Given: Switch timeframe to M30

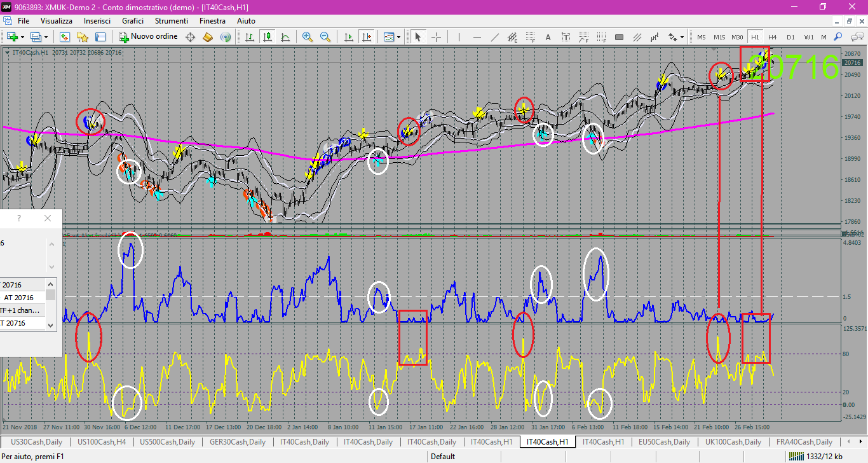Looking at the screenshot, I should [737, 37].
